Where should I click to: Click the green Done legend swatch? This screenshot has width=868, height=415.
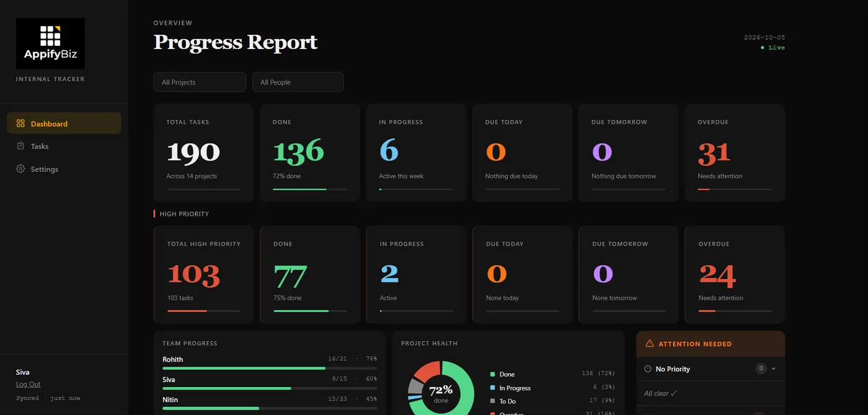click(492, 374)
